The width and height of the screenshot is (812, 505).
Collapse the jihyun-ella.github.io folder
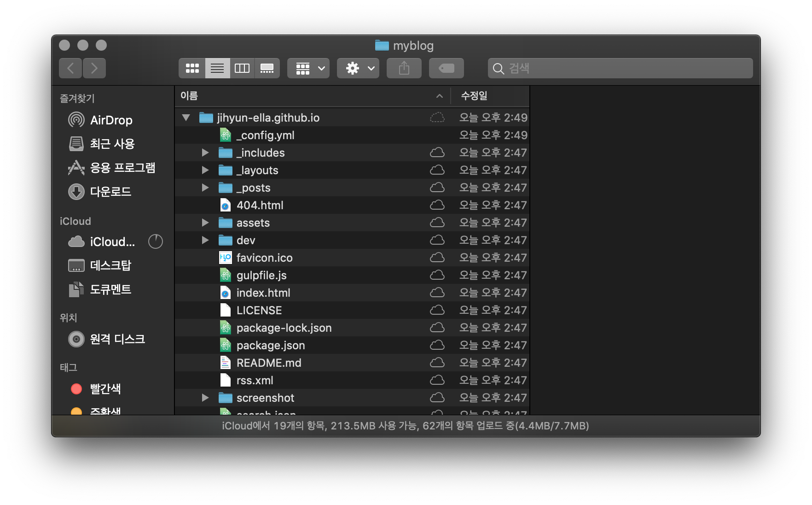(186, 117)
